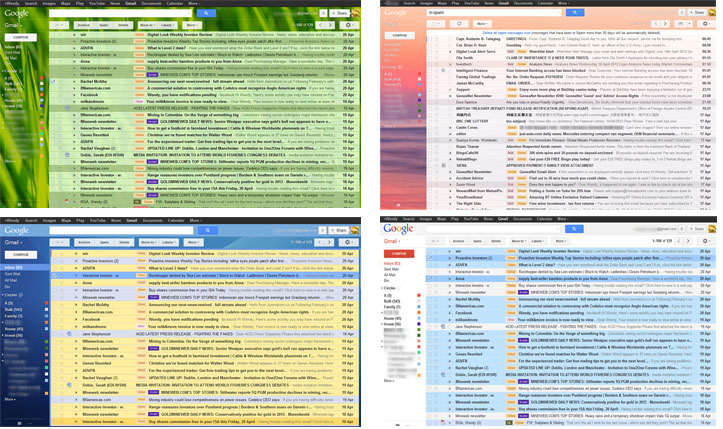Viewport: 723px width, 429px height.
Task: Star the milkandmore message in green-theme window
Action: [59, 101]
